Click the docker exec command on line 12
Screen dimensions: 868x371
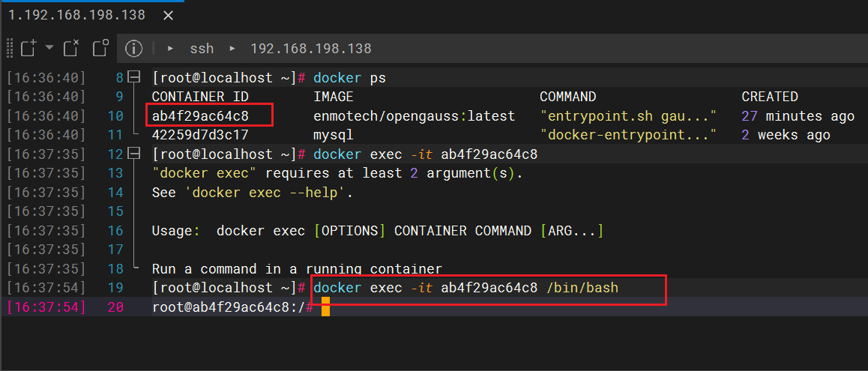[425, 154]
